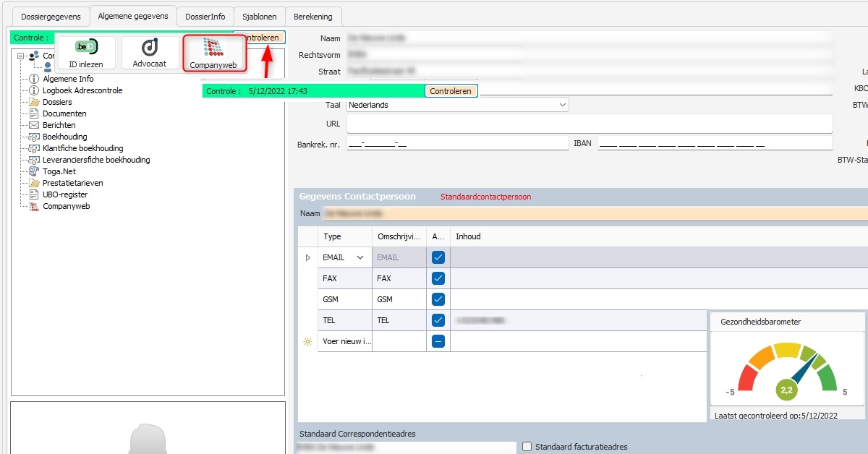Open the Taal dropdown showing Nederlands
Screen dimensions: 868x454
coord(458,105)
